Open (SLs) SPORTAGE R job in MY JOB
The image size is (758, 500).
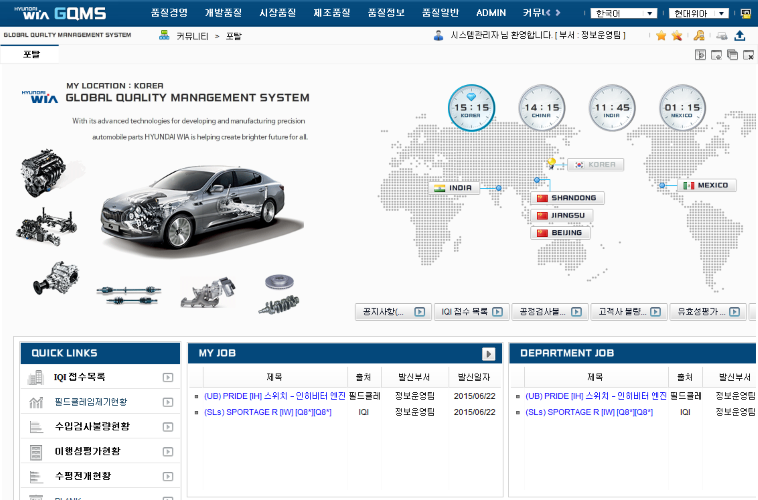click(x=268, y=412)
